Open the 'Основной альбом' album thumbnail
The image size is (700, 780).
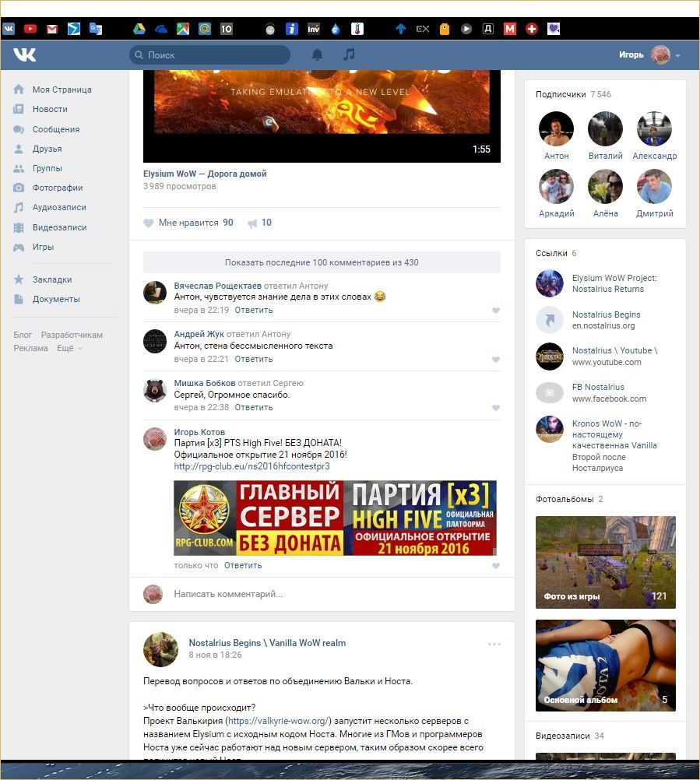point(606,665)
